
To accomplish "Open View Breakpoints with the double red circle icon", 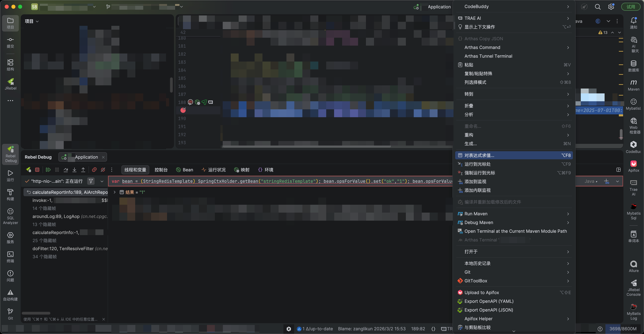I will [94, 170].
